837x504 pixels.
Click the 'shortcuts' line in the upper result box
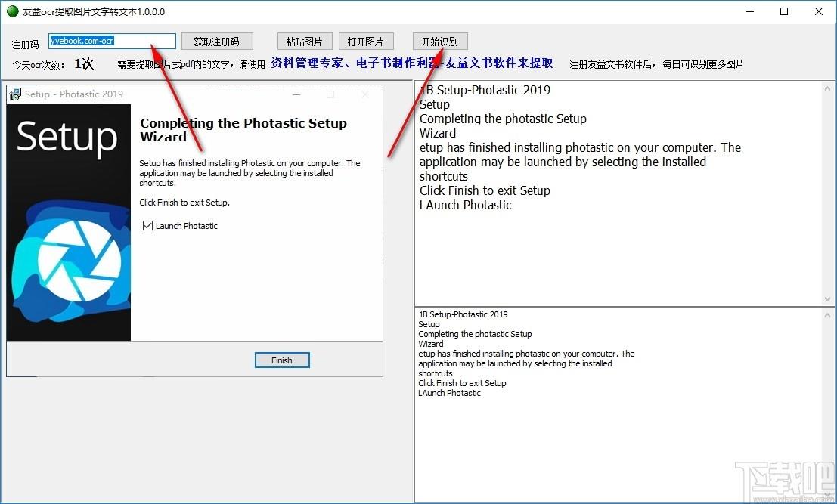coord(444,177)
